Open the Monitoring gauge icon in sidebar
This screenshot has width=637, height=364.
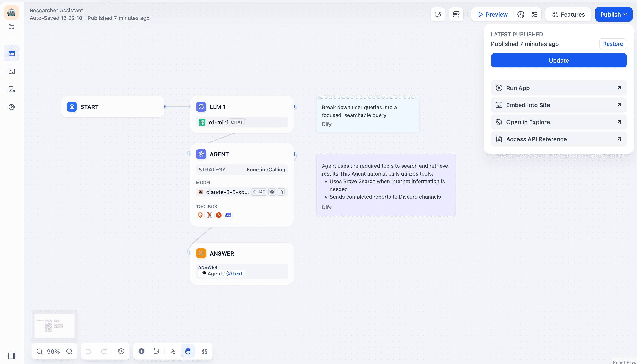click(x=11, y=107)
